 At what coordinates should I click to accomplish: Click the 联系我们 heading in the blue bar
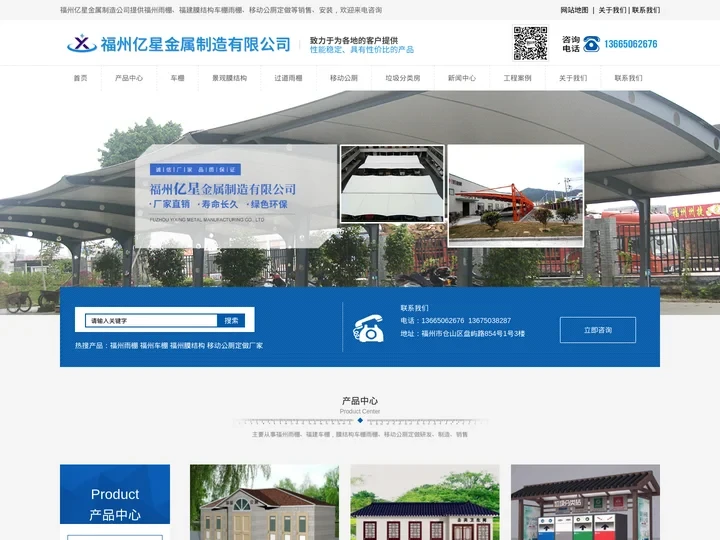414,308
